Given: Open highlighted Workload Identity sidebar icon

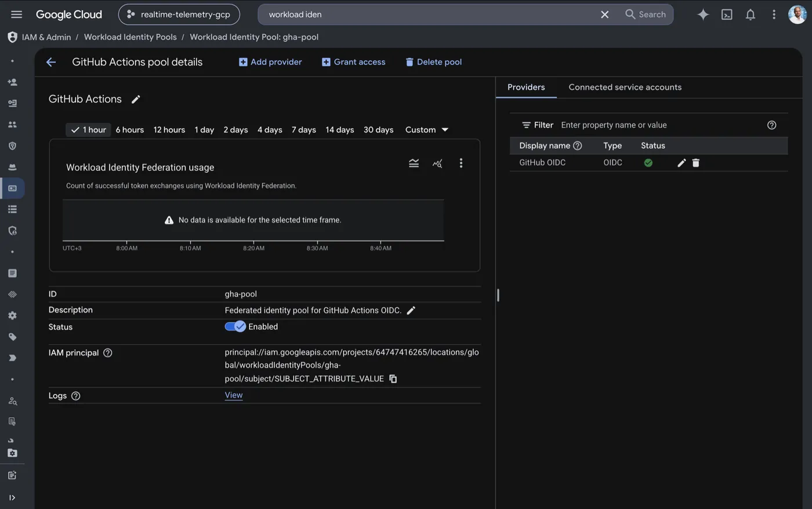Looking at the screenshot, I should point(12,188).
